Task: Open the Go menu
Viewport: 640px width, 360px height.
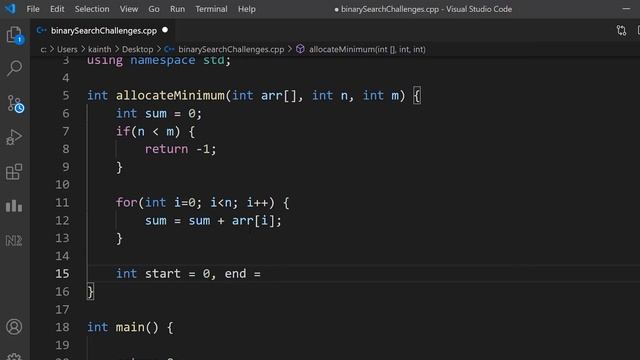Action: (154, 9)
